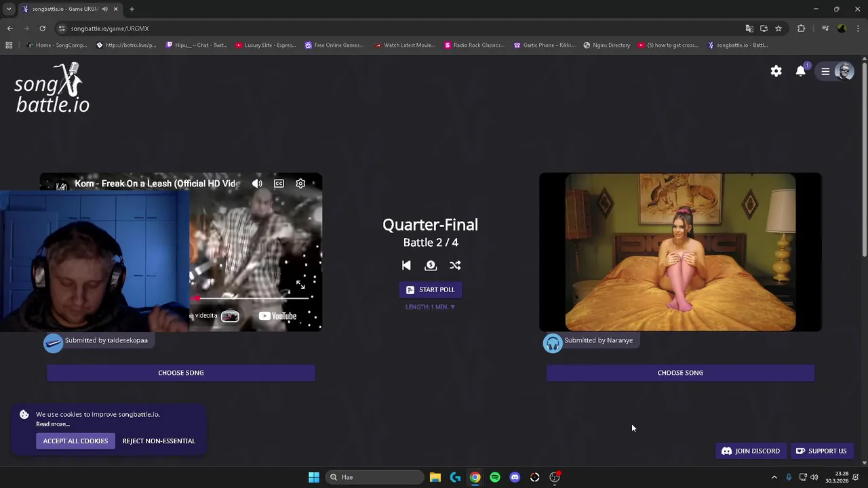Screen dimensions: 868x488
Task: Open Support Us button
Action: tap(821, 451)
